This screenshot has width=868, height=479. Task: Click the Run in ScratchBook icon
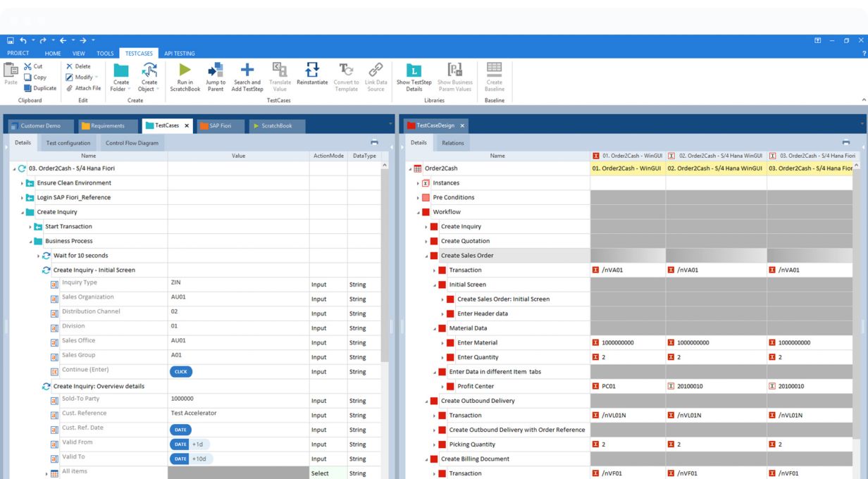tap(185, 70)
